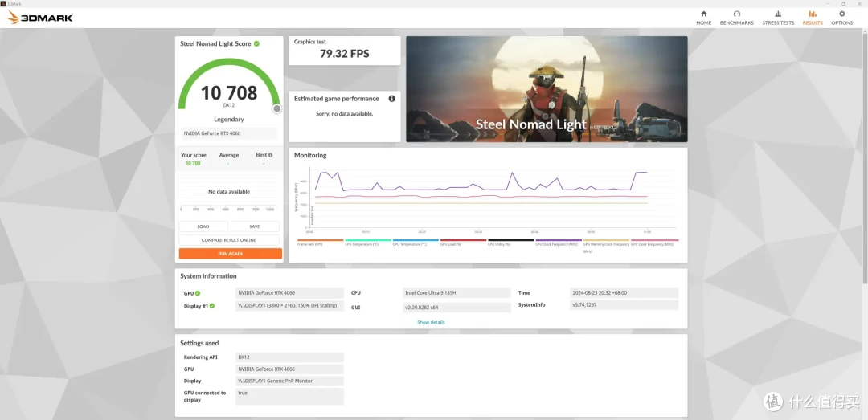Click the Legendary rating label
The image size is (868, 420).
coord(228,119)
